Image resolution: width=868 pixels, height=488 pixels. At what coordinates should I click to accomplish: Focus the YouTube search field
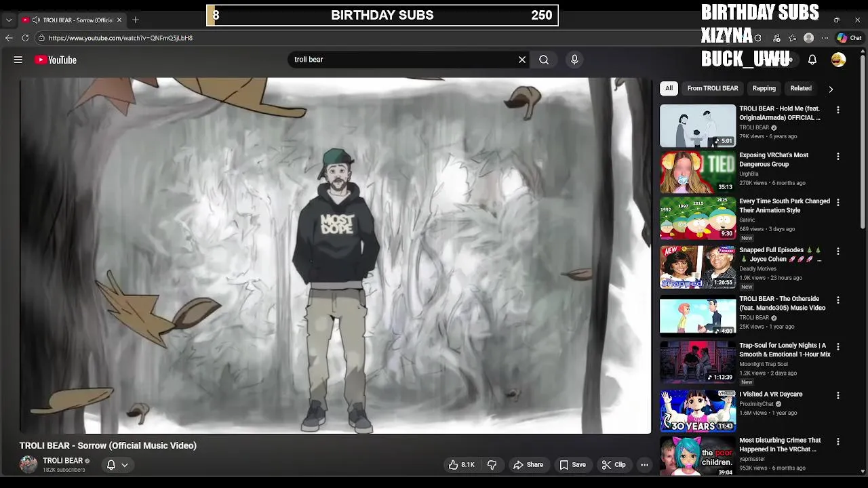(x=403, y=60)
